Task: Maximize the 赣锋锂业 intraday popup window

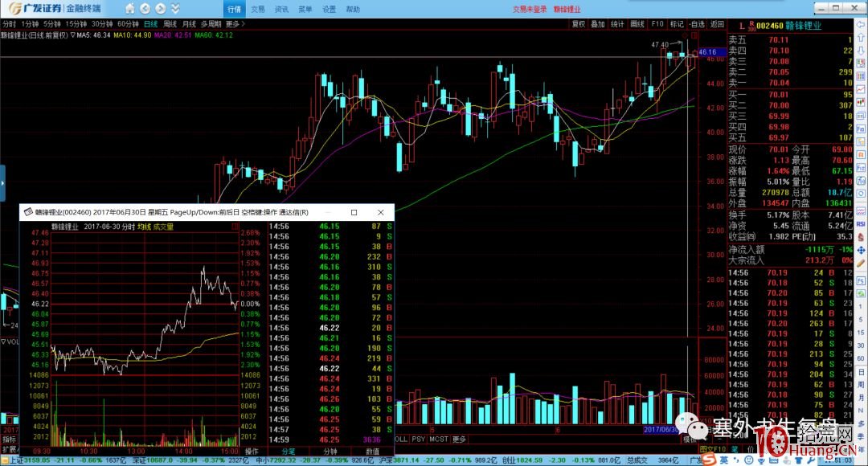Action: click(x=354, y=212)
